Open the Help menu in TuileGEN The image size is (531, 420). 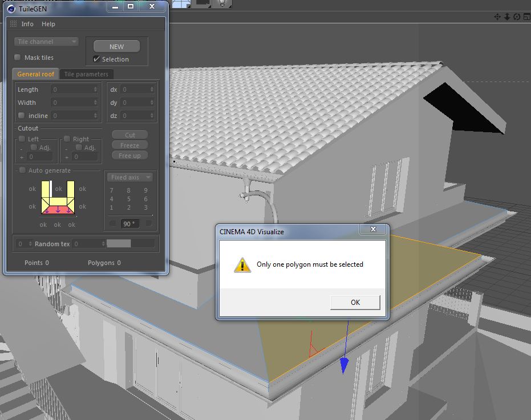point(48,24)
